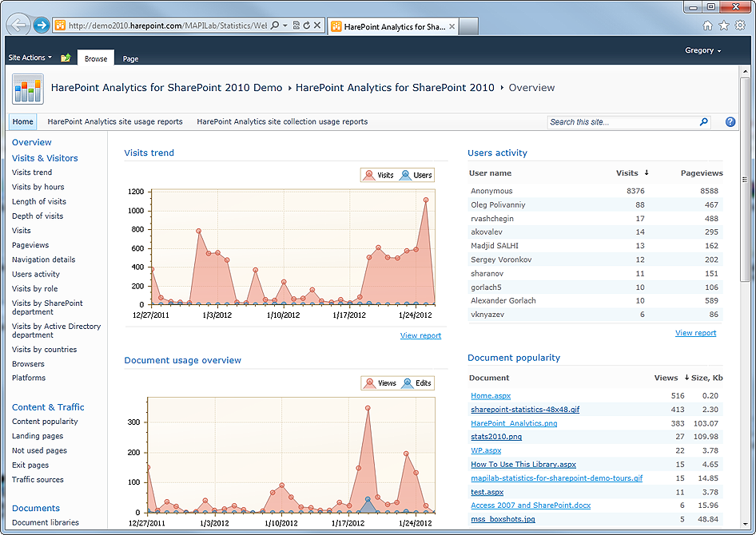Open the browser home page icon
756x535 pixels.
point(708,26)
